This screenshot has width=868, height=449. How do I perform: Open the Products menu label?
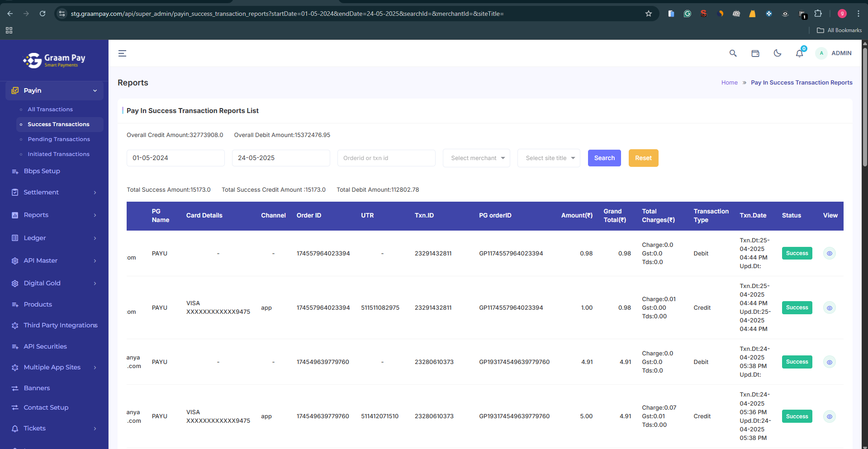click(x=38, y=304)
